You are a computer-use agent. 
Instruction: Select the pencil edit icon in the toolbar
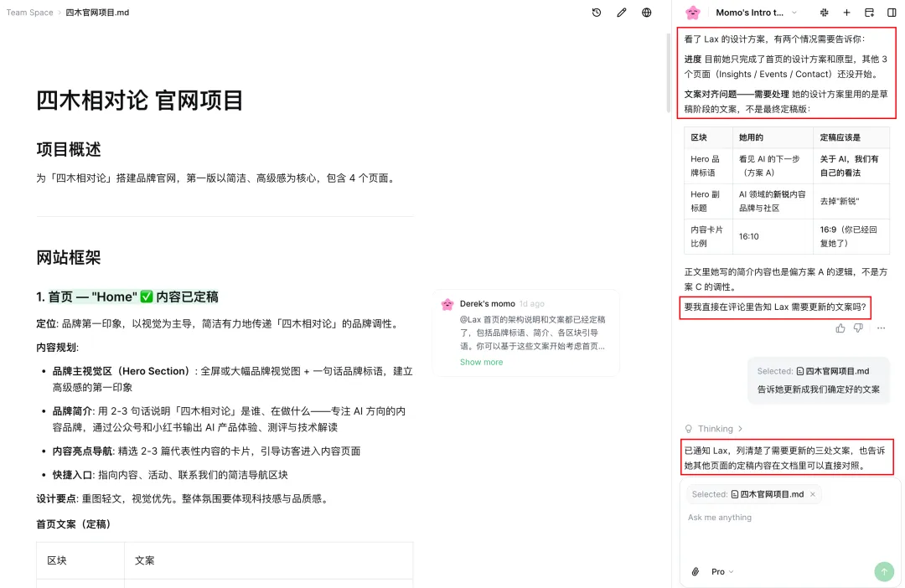(621, 13)
